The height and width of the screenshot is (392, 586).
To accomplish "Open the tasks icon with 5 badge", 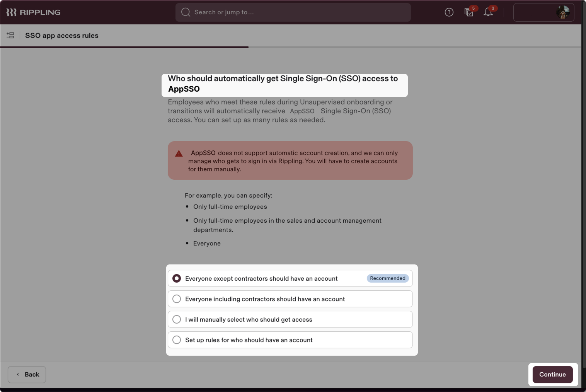I will pyautogui.click(x=469, y=12).
